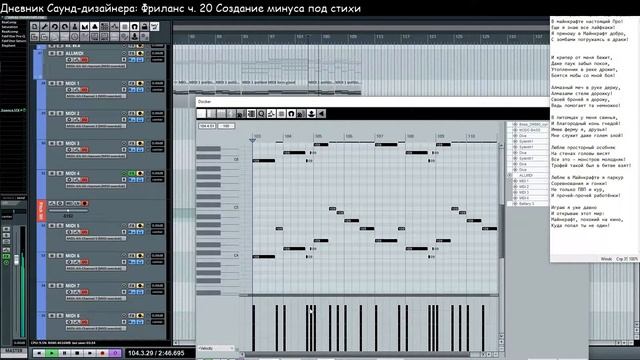Select FabFilter Pro-Q in the left effects list
The image size is (640, 360).
point(13,36)
